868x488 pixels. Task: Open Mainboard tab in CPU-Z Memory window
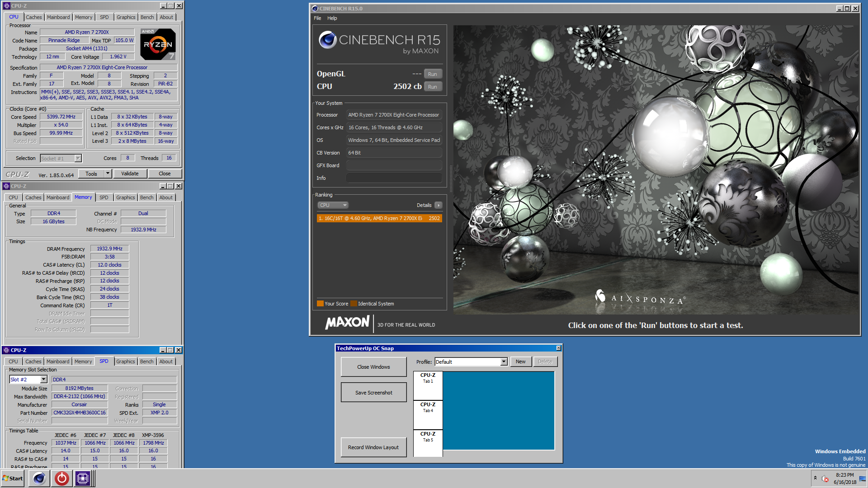[58, 197]
